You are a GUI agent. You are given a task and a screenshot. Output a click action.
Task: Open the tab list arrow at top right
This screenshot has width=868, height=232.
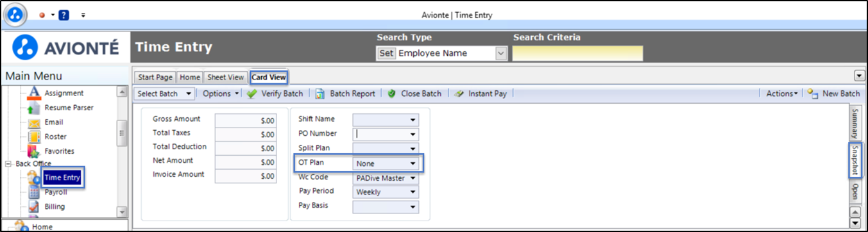point(859,76)
